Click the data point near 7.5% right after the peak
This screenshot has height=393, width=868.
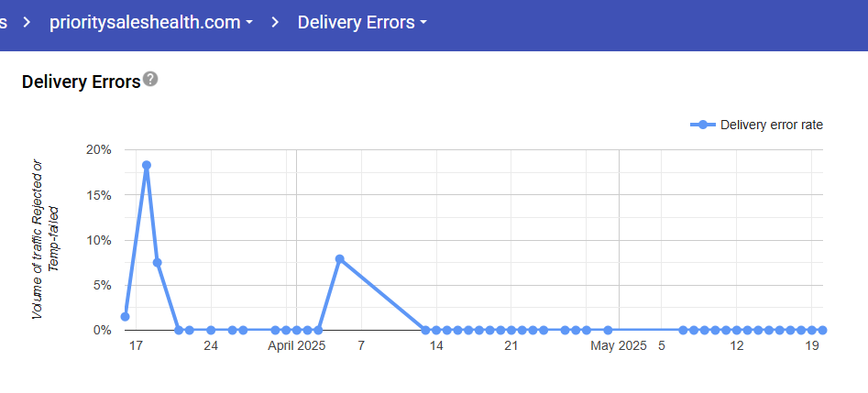point(158,263)
